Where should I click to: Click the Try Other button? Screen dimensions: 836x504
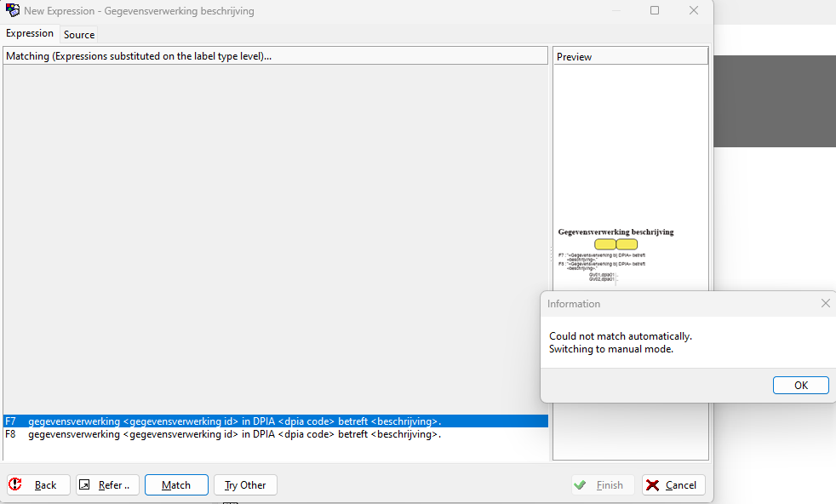(245, 484)
